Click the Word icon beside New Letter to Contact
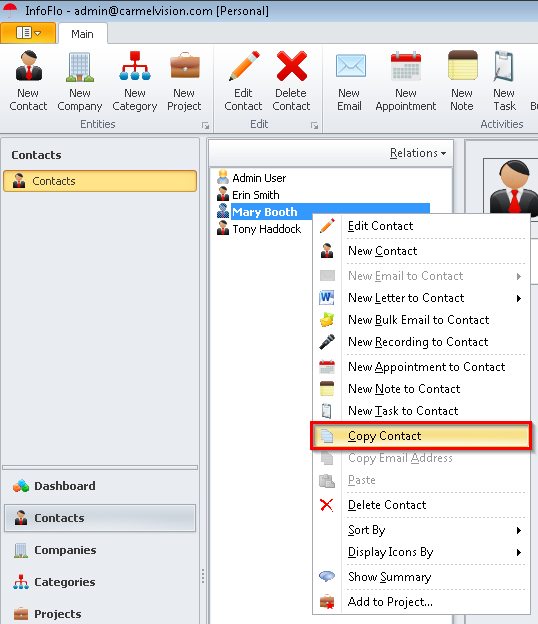Viewport: 538px width, 624px height. (x=327, y=298)
